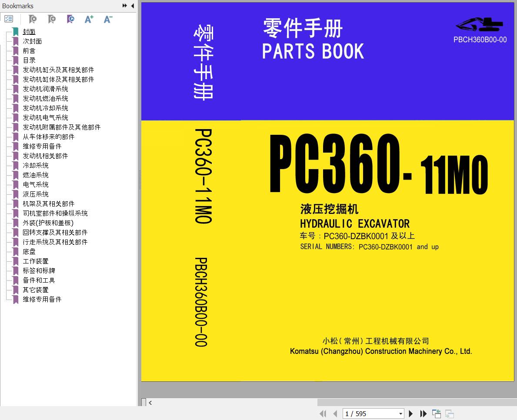
Task: Select bookmark 发动机电气系统
Action: 45,118
